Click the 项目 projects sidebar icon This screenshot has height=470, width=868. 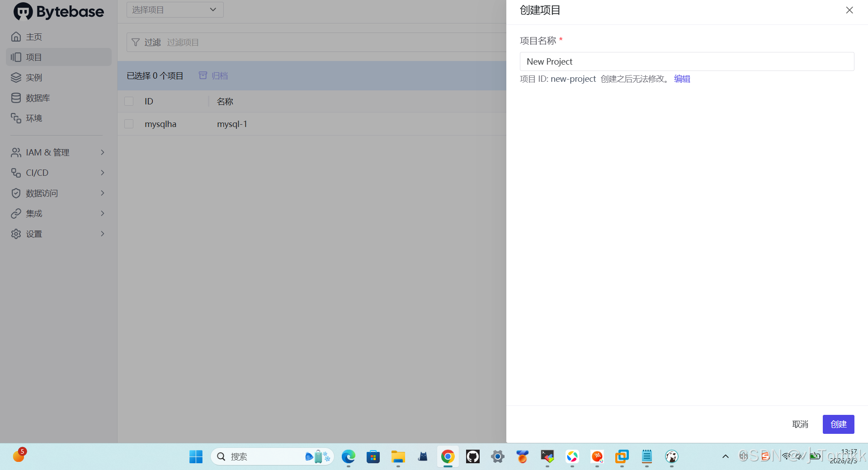pyautogui.click(x=16, y=57)
